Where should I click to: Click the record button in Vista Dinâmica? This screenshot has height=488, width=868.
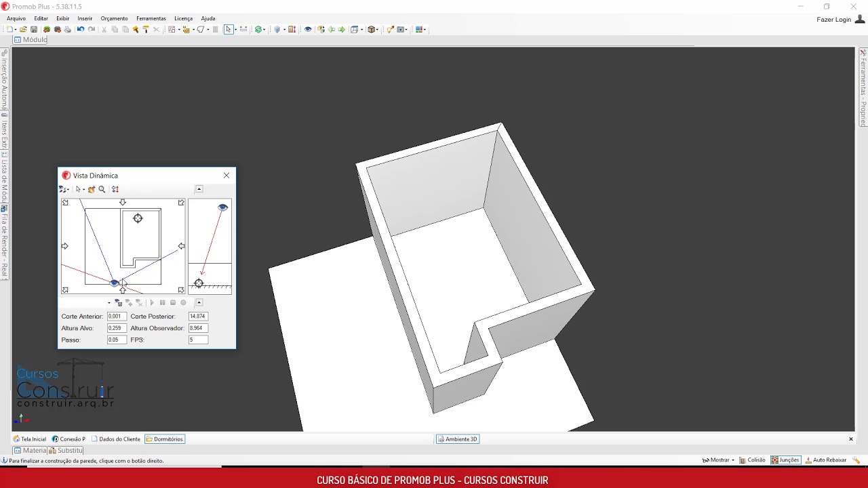[183, 303]
